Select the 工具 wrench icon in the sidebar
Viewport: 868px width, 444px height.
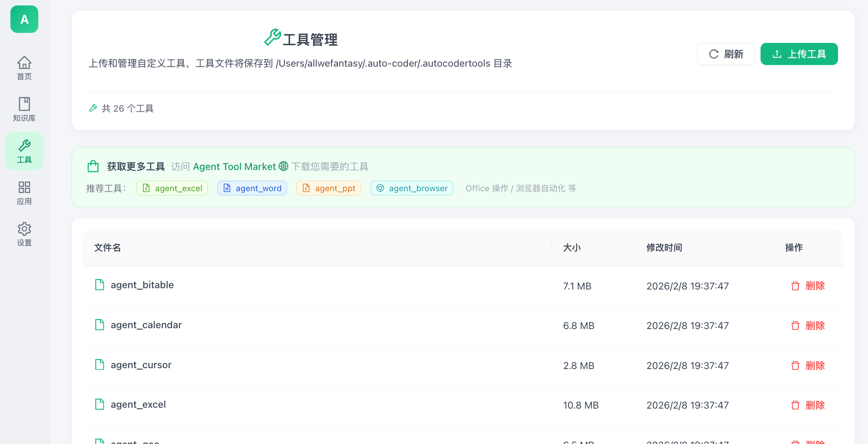pos(24,145)
